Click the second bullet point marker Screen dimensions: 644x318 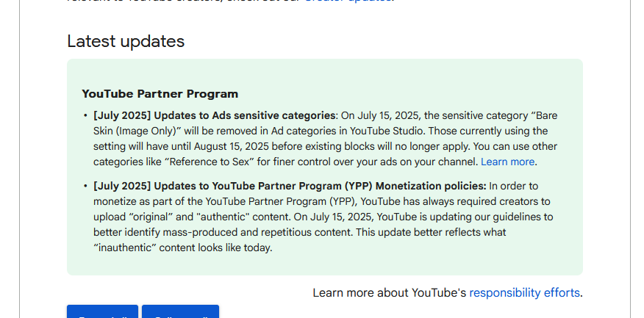[85, 187]
